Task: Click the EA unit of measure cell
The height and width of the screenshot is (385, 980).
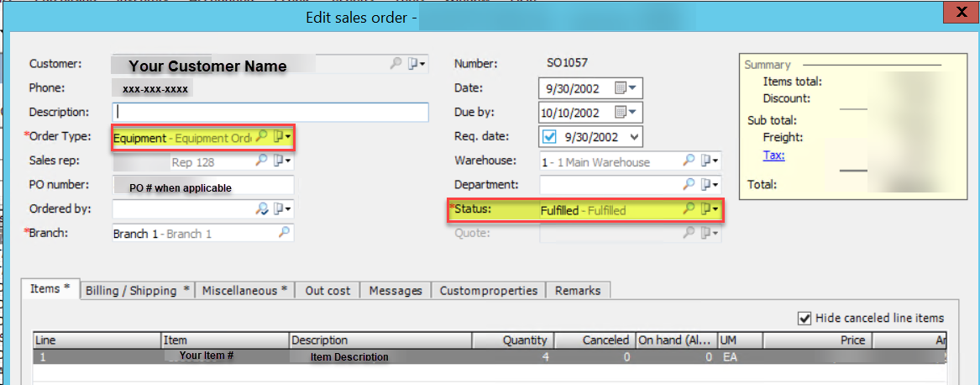Action: pyautogui.click(x=740, y=356)
